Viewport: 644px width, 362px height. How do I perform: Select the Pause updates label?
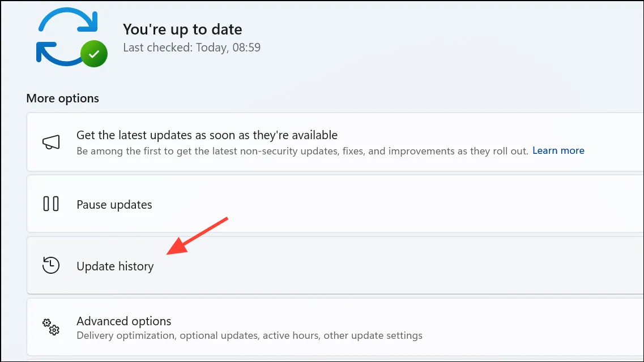114,205
